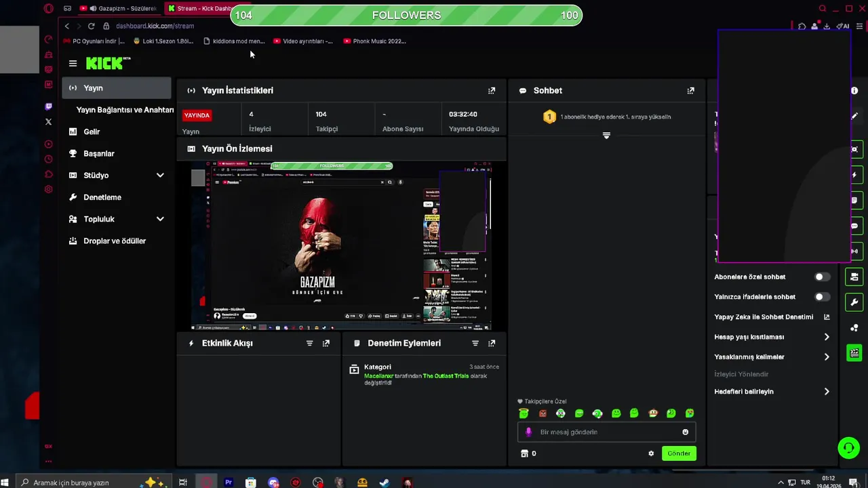
Task: Open Video ayrıntıları bookmark
Action: [x=303, y=41]
